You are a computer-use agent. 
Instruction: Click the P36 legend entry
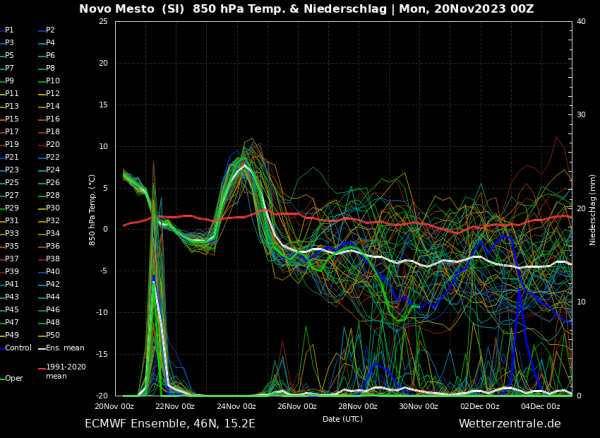click(49, 246)
